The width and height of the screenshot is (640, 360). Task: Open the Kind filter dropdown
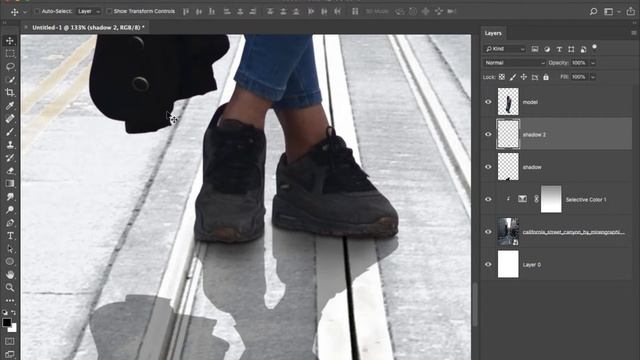click(504, 49)
